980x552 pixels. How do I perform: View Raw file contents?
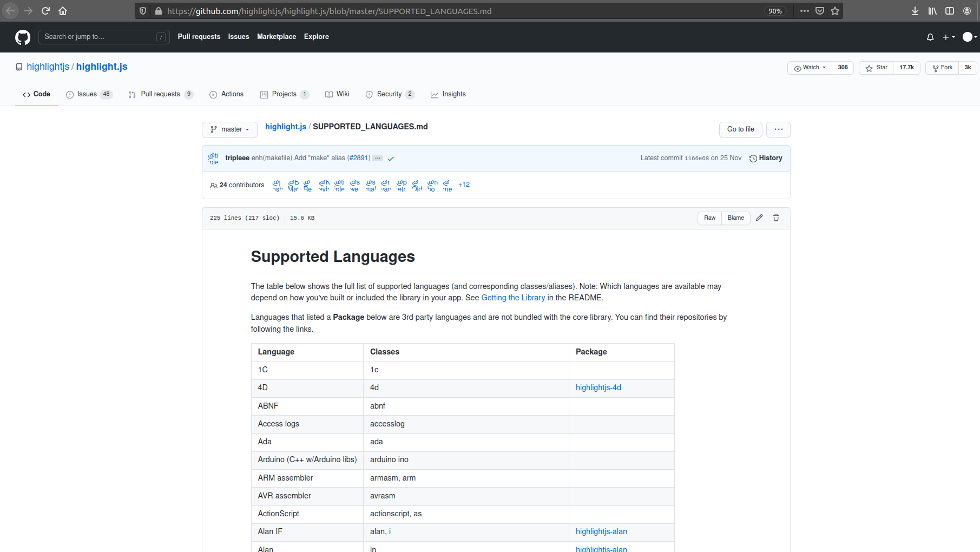tap(709, 218)
